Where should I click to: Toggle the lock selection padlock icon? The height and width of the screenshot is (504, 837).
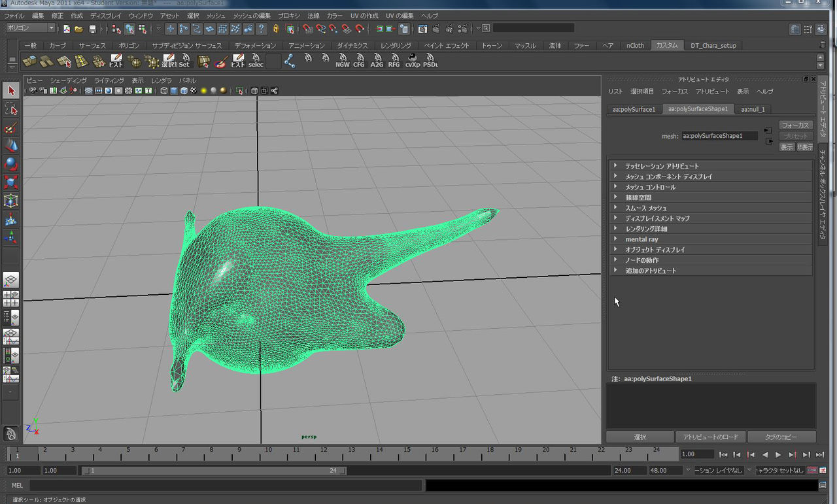pyautogui.click(x=276, y=29)
